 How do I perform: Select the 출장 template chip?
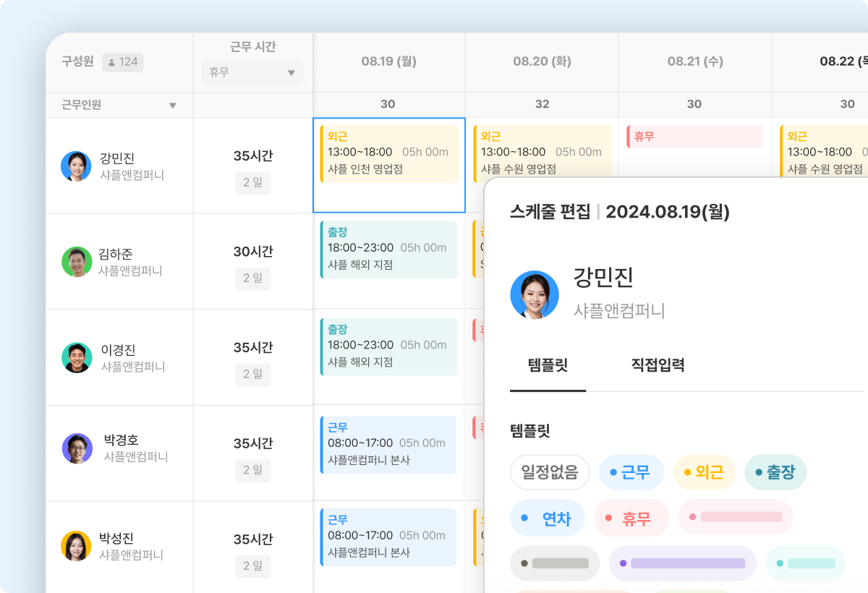(x=775, y=473)
